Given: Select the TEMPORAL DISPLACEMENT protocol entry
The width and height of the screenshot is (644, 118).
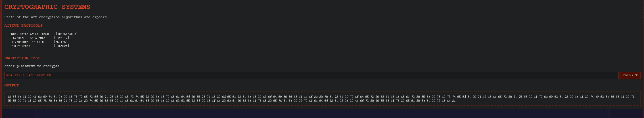Looking at the screenshot, I should pos(29,38).
